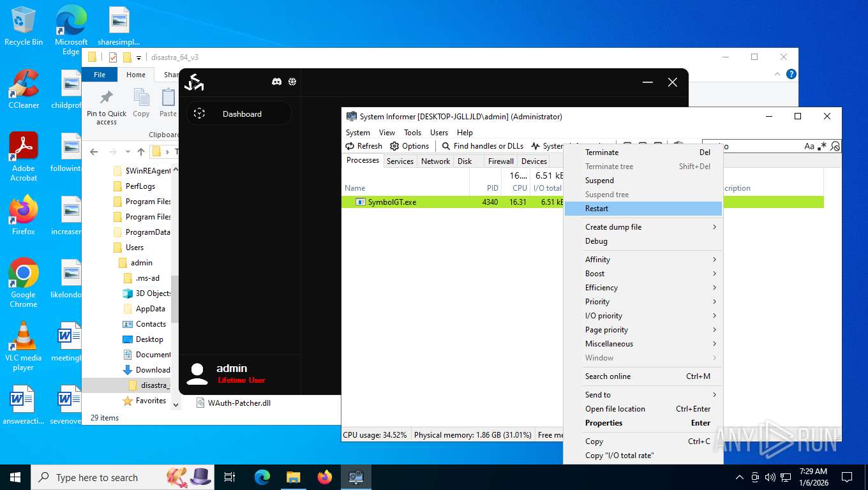Open the Dashboard item in the launcher sidebar
This screenshot has height=490, width=868.
tap(239, 114)
